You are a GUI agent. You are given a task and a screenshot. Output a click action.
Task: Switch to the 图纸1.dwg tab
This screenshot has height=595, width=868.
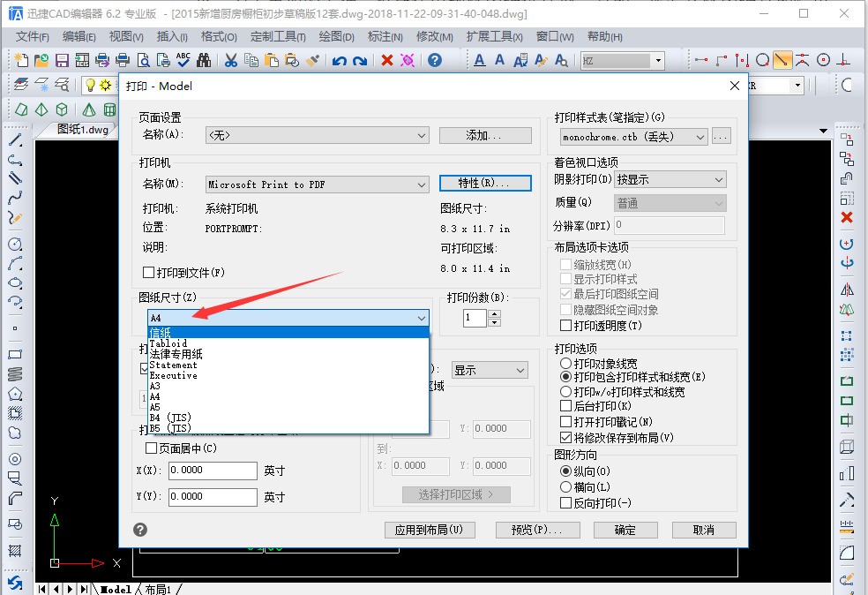tap(83, 130)
